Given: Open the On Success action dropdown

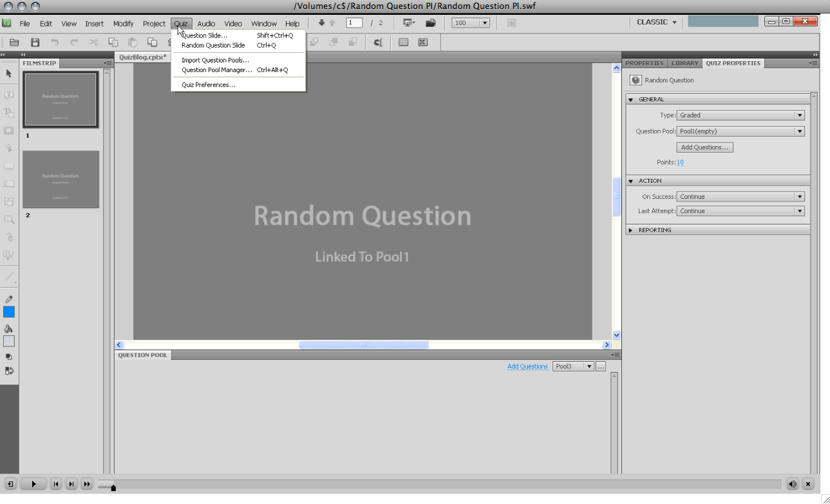Looking at the screenshot, I should coord(740,197).
